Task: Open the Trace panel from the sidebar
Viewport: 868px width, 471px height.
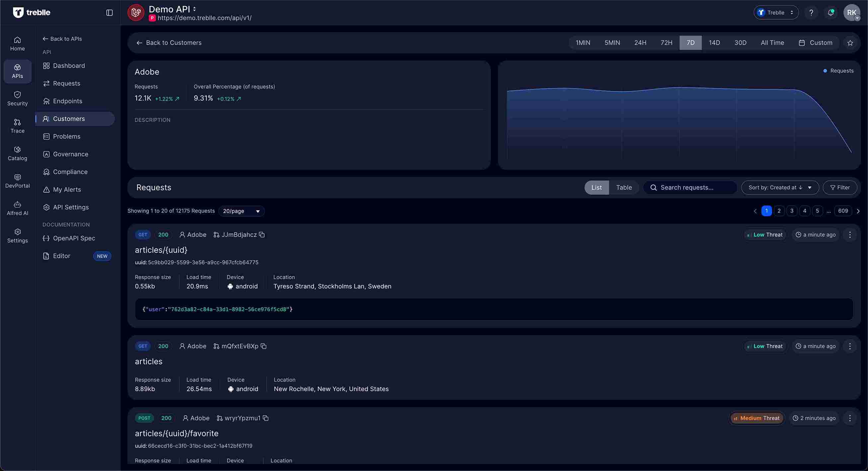Action: [x=17, y=125]
